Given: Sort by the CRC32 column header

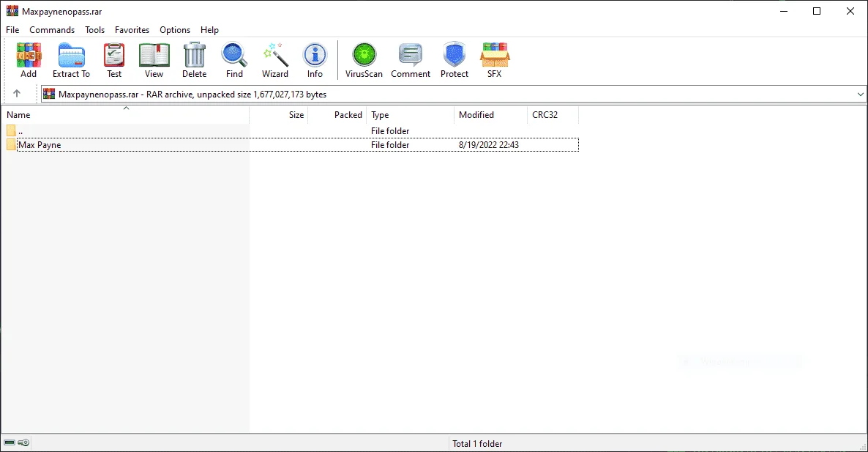Looking at the screenshot, I should [x=553, y=115].
